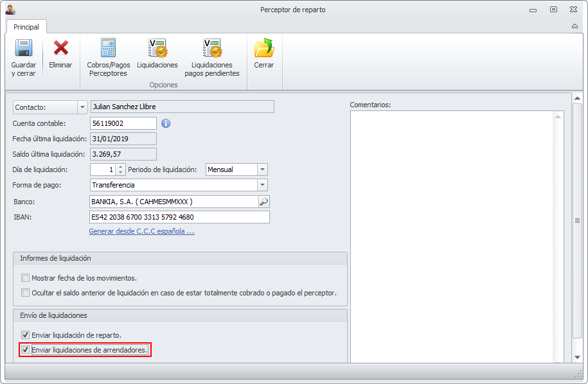This screenshot has height=384, width=588.
Task: Open the Liquidaciones ribbon icon
Action: (x=157, y=48)
